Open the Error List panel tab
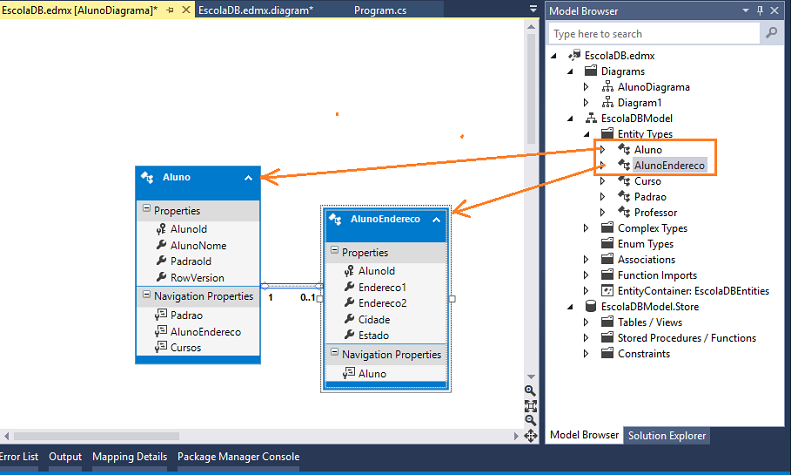Image resolution: width=791 pixels, height=475 pixels. (x=19, y=456)
